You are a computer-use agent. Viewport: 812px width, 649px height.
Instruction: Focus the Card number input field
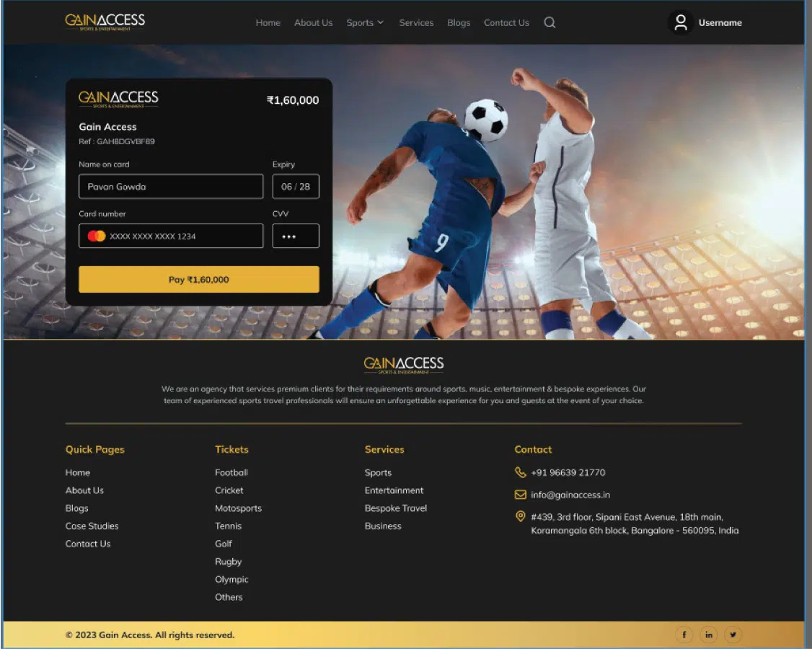point(171,236)
